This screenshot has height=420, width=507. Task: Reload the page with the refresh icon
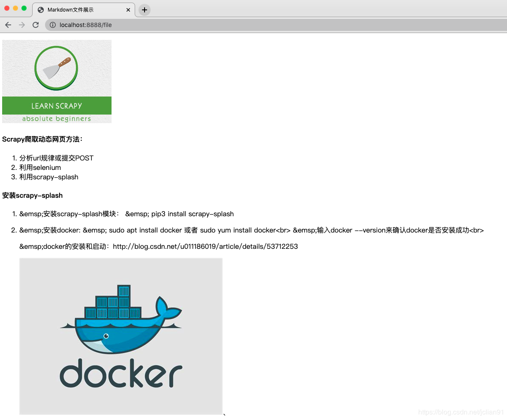click(36, 25)
